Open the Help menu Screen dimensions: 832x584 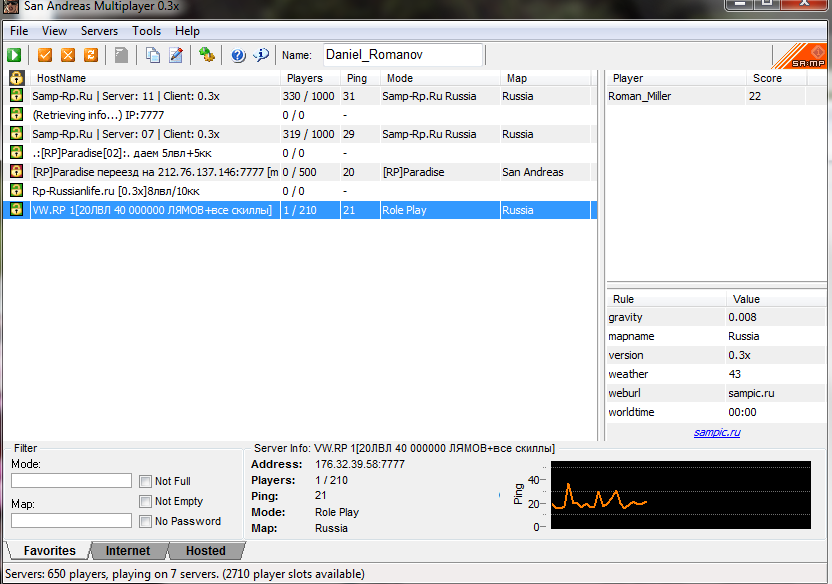187,31
